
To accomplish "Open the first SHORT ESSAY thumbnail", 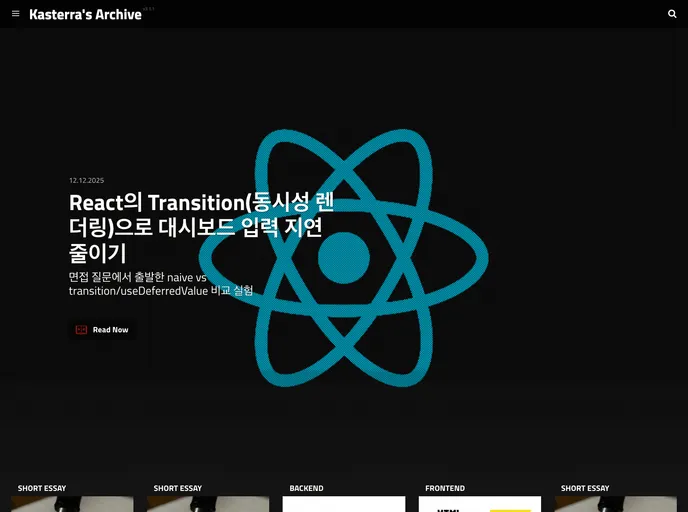I will [72, 504].
